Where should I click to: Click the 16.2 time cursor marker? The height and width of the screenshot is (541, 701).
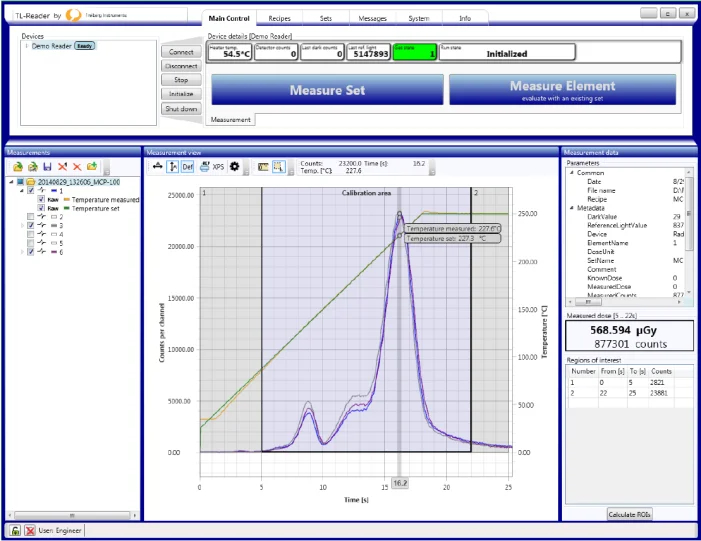point(399,482)
